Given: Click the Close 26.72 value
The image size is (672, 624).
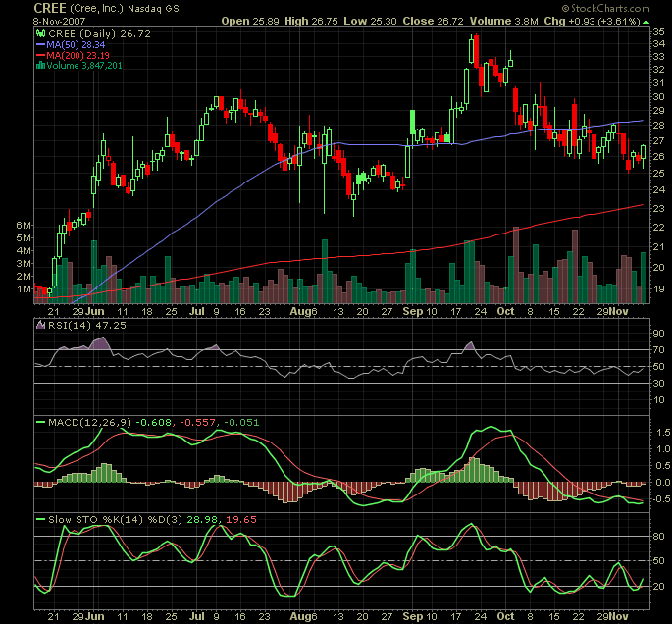Looking at the screenshot, I should 434,21.
